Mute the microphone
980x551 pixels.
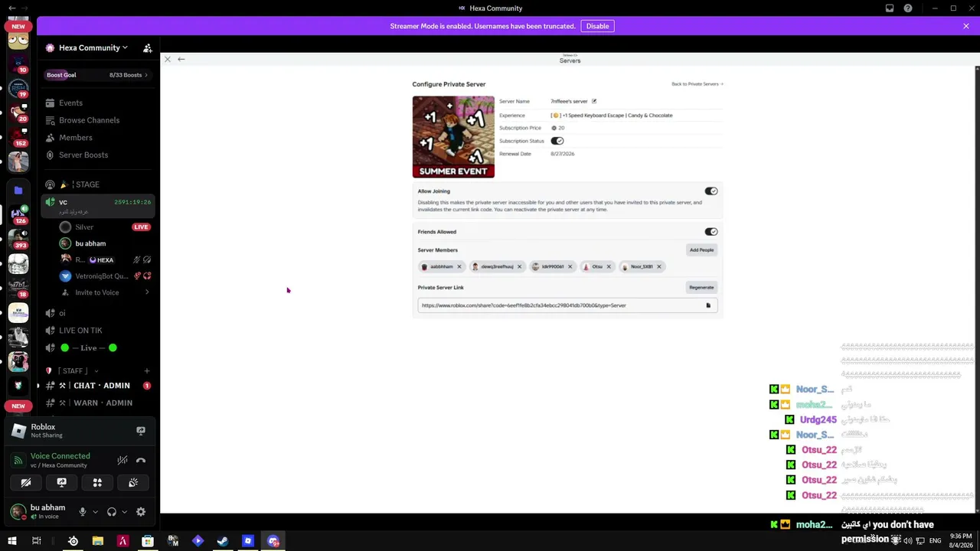pyautogui.click(x=83, y=512)
